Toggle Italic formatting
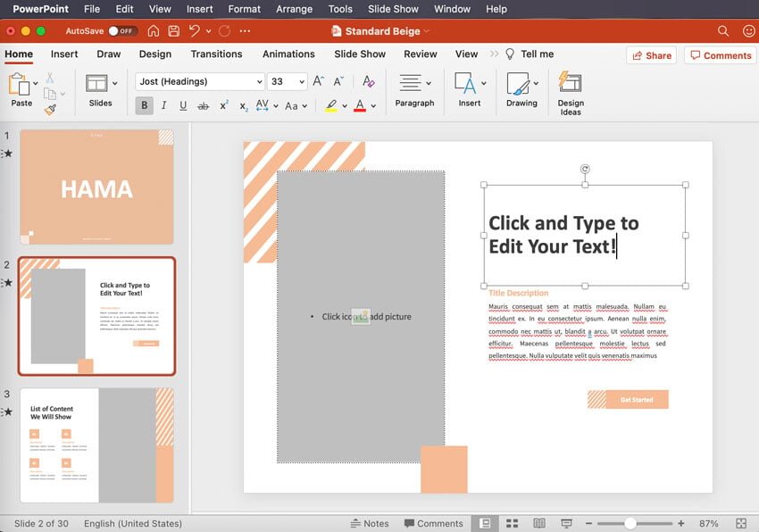 click(x=163, y=105)
